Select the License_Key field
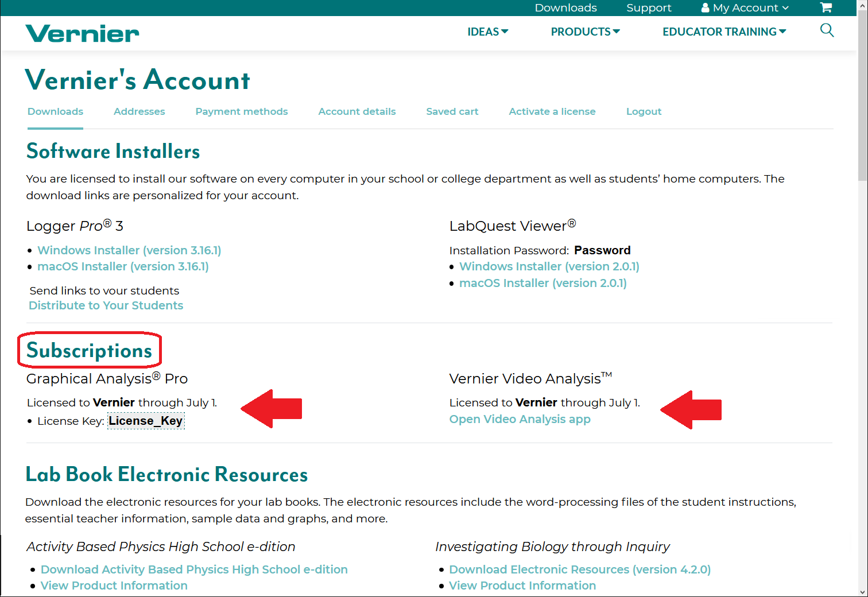Viewport: 868px width, 597px height. coord(146,421)
